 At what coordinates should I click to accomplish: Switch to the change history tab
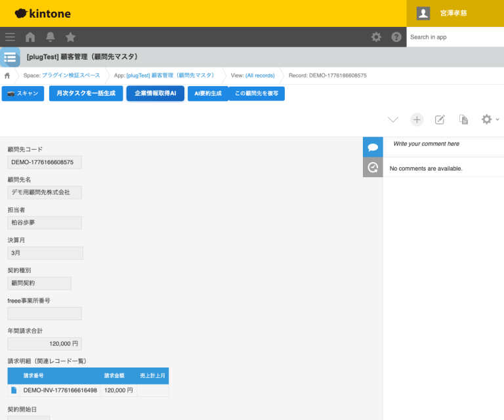tap(373, 167)
